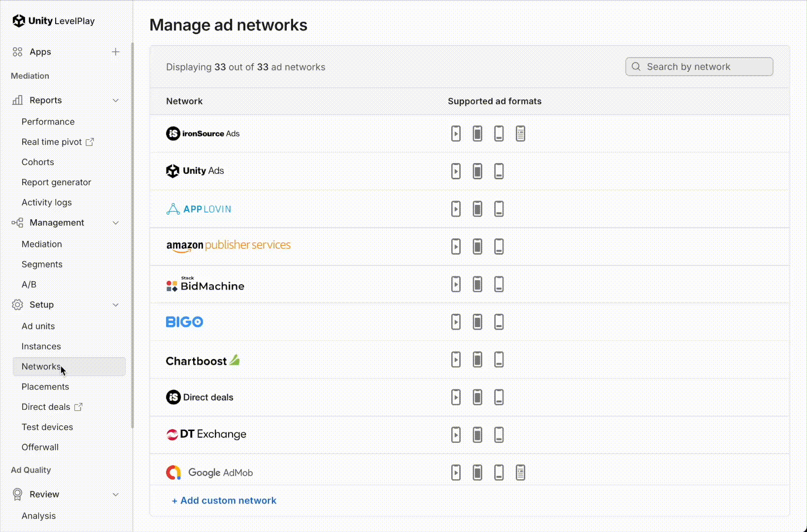This screenshot has height=532, width=807.
Task: Click the interstitial format icon for AppLovin
Action: [x=477, y=209]
